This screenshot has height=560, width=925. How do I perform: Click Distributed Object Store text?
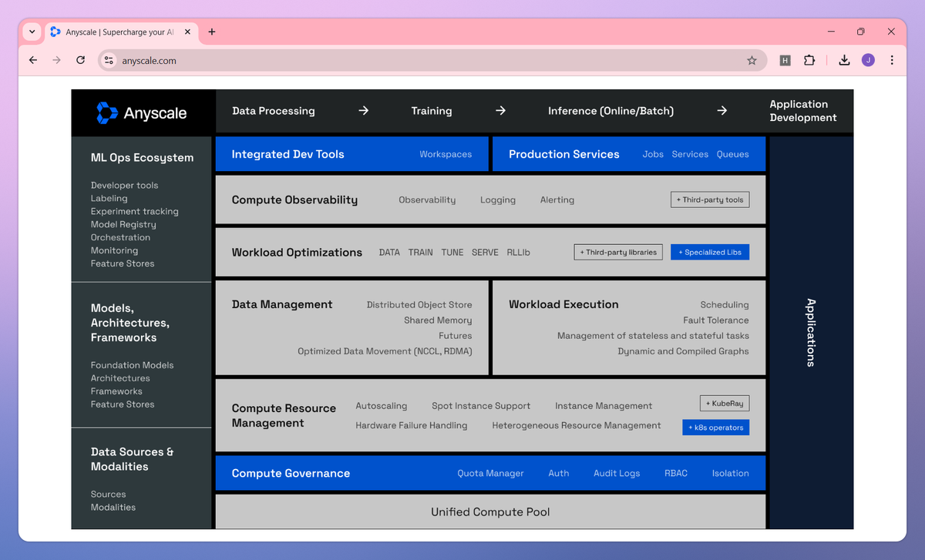coord(419,304)
